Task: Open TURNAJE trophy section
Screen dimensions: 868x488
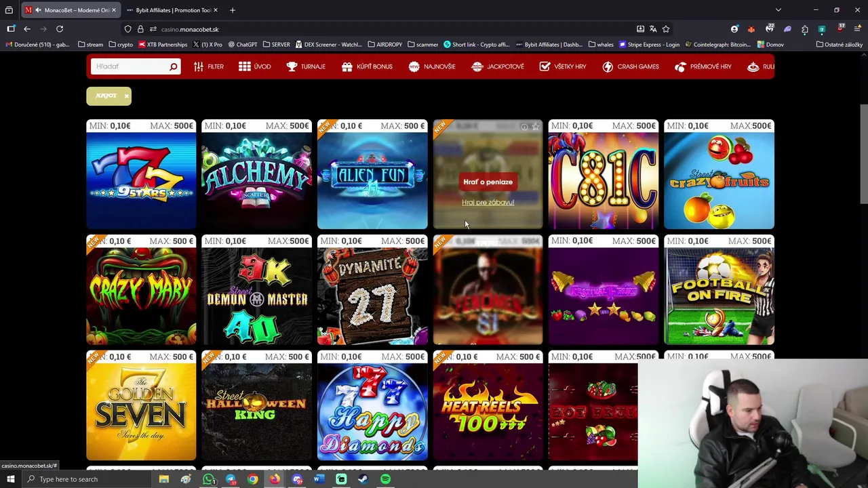Action: pyautogui.click(x=306, y=66)
